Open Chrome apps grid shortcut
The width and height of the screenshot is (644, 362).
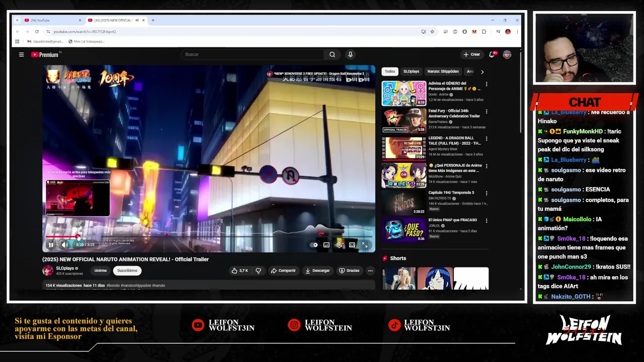[17, 41]
